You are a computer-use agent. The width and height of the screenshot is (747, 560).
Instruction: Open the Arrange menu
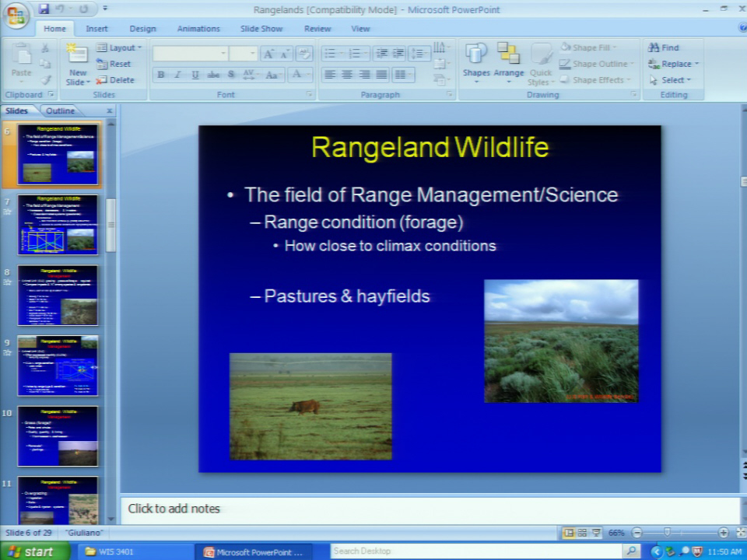click(x=508, y=63)
